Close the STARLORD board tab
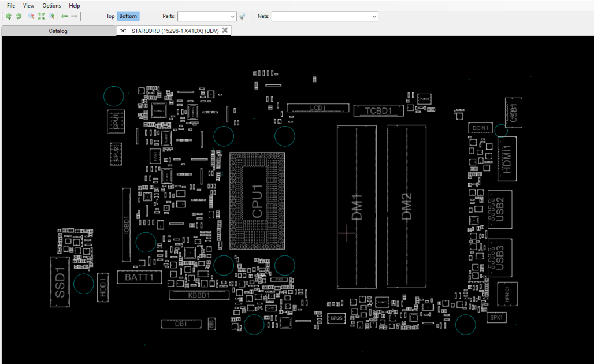Viewport: 594px width, 364px height. tap(225, 30)
